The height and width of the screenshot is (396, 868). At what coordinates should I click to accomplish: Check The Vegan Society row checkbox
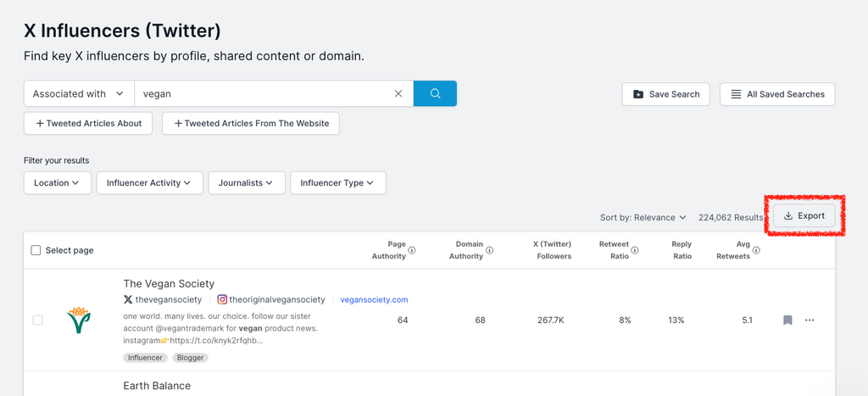[37, 321]
